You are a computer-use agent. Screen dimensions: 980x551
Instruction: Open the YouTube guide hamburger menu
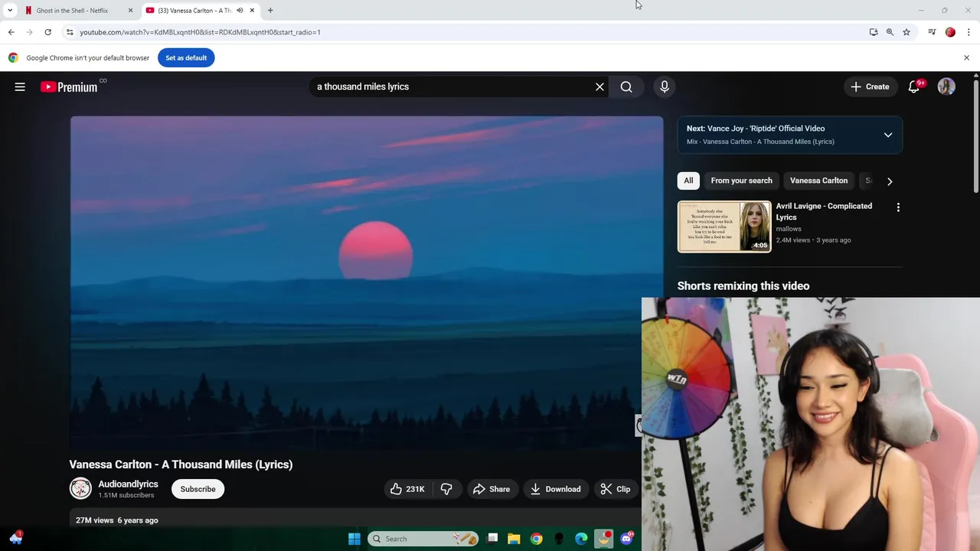pyautogui.click(x=20, y=86)
